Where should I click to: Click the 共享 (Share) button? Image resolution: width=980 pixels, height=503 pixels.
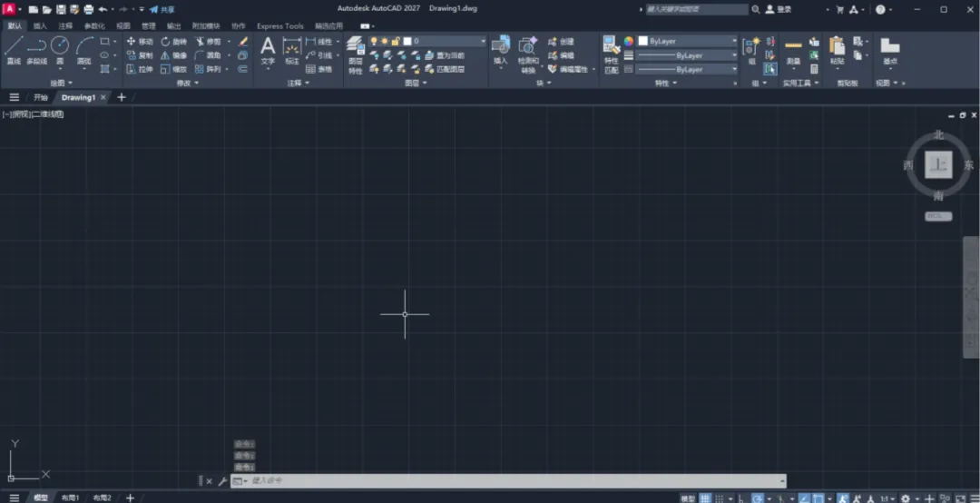click(162, 9)
